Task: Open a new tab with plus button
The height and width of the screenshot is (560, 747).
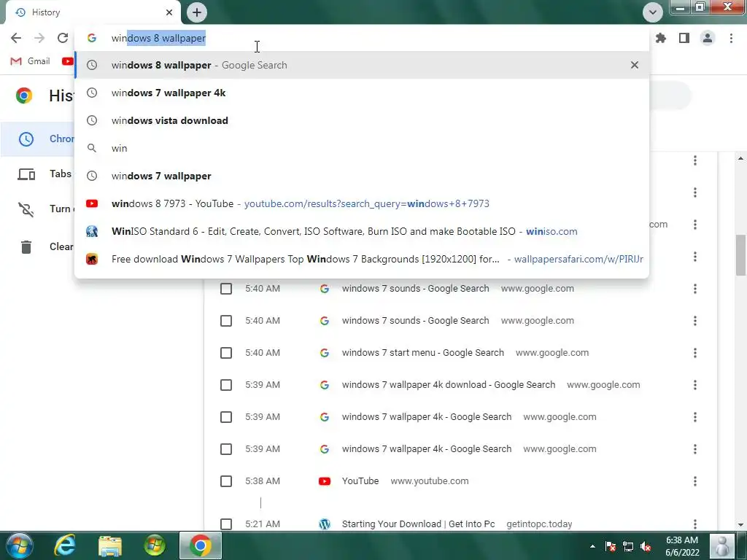Action: (x=197, y=12)
